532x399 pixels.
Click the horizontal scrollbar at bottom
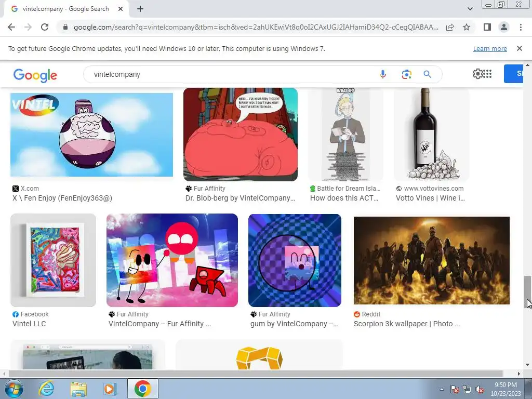pyautogui.click(x=255, y=374)
